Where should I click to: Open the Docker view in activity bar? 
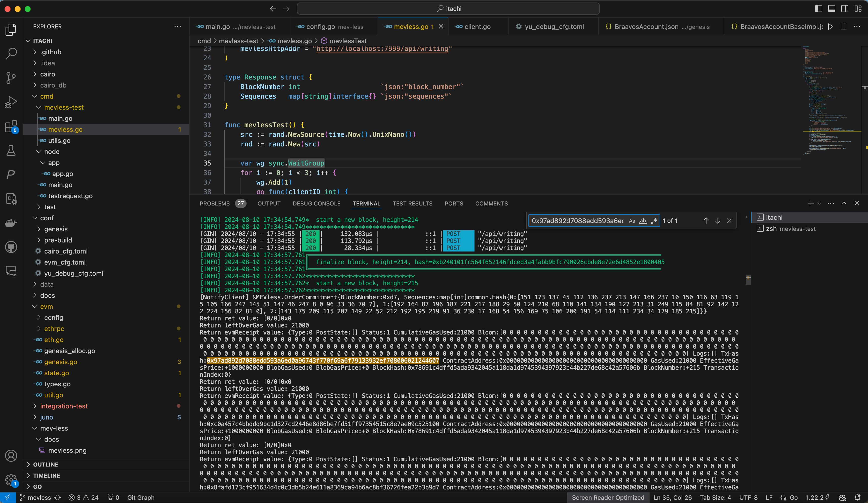(x=11, y=223)
